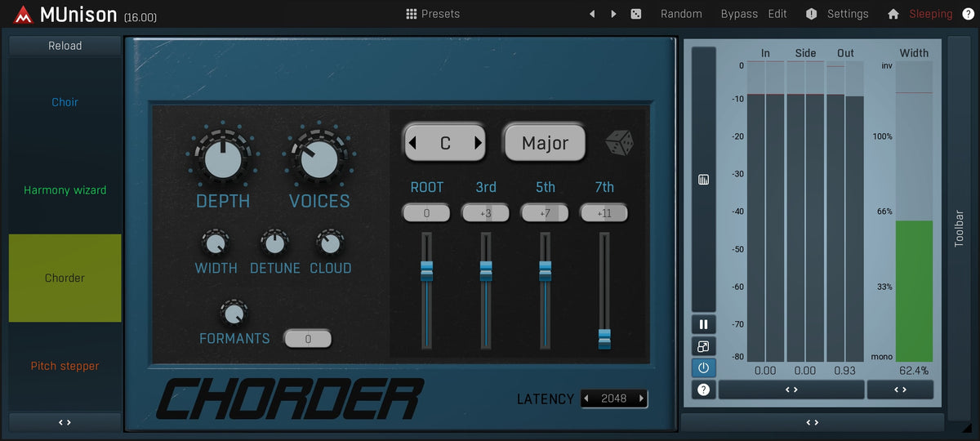The image size is (980, 441).
Task: Click the Side level meter
Action: click(x=805, y=212)
